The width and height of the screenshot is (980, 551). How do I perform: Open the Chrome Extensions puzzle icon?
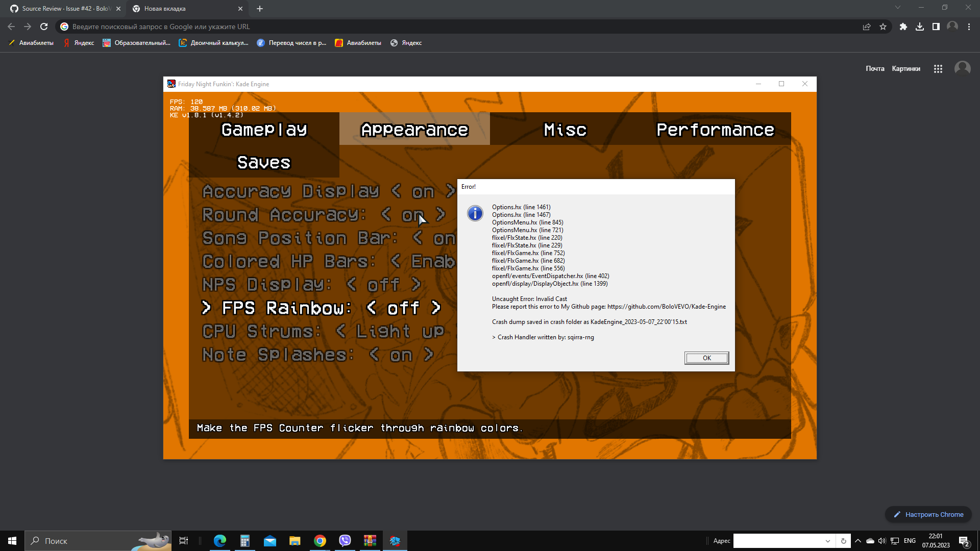click(903, 27)
